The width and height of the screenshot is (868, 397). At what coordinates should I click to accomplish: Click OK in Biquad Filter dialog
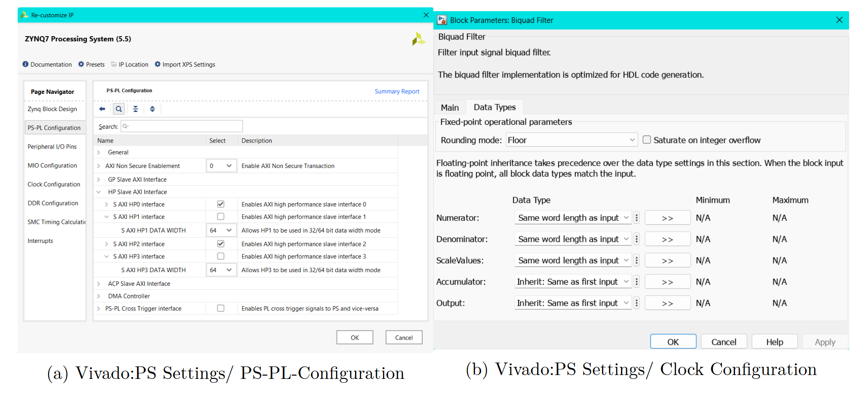[673, 342]
